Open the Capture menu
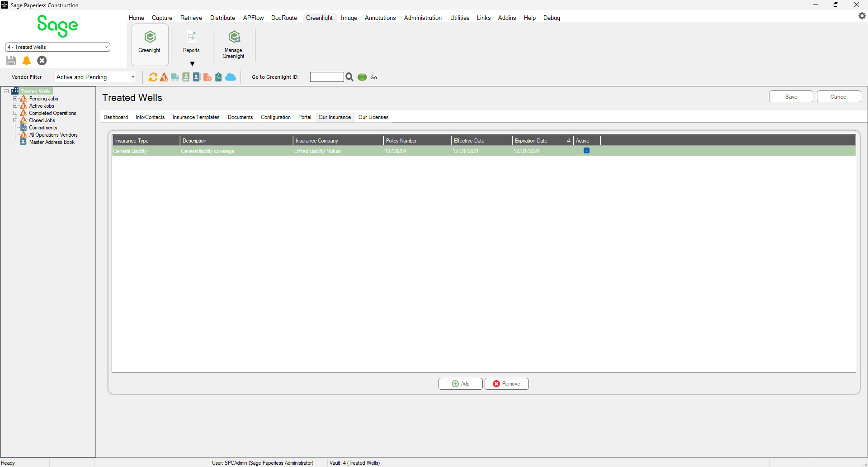This screenshot has height=467, width=868. 162,18
